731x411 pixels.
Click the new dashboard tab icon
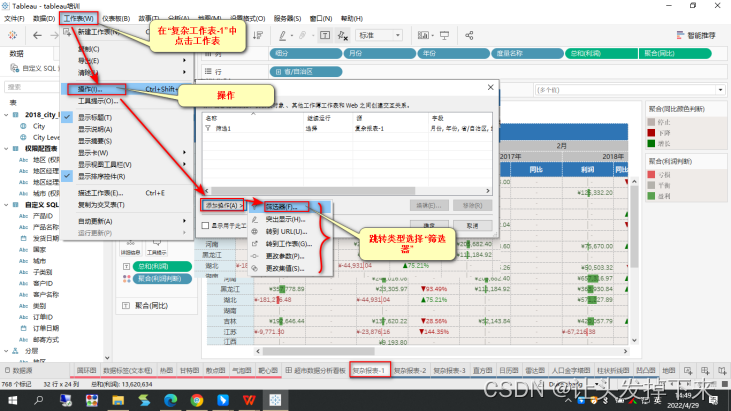pyautogui.click(x=705, y=370)
